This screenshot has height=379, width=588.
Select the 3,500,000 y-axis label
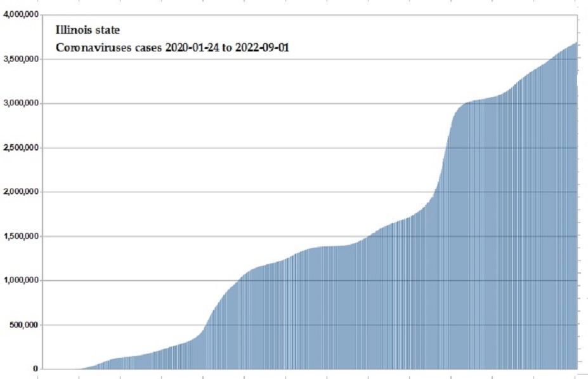pos(22,59)
